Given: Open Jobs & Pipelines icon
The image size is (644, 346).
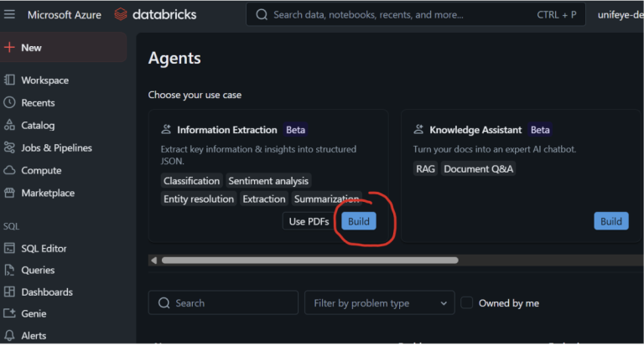Looking at the screenshot, I should pyautogui.click(x=10, y=148).
